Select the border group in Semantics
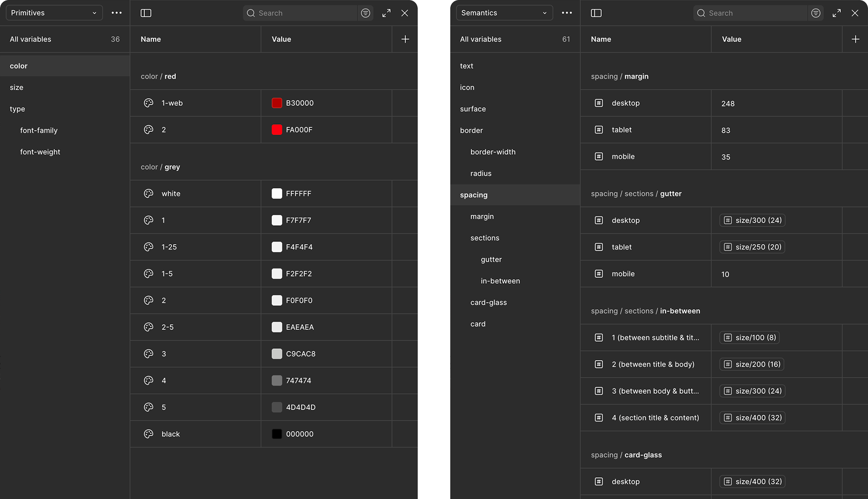 click(x=515, y=130)
